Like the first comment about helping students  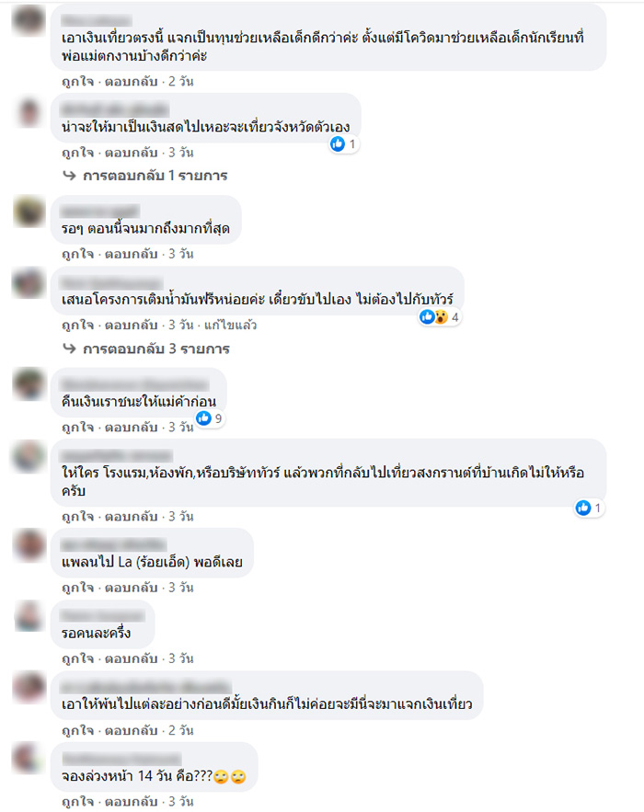(x=77, y=81)
